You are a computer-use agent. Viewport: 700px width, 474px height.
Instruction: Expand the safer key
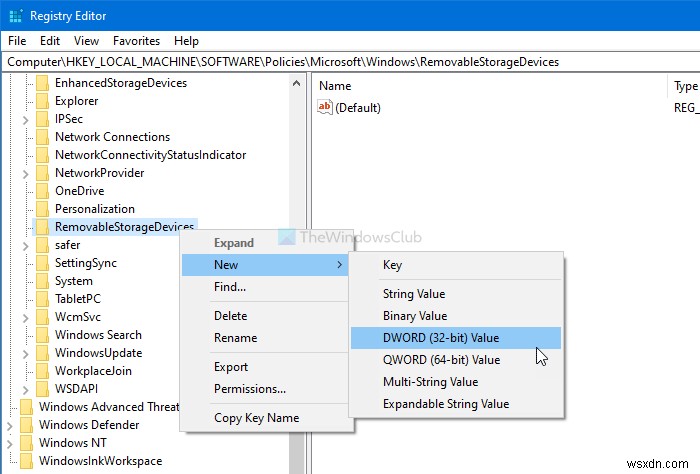[25, 246]
